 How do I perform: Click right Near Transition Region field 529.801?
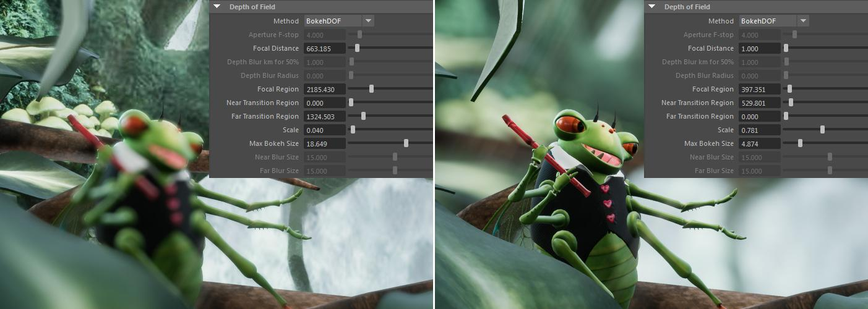(x=759, y=103)
